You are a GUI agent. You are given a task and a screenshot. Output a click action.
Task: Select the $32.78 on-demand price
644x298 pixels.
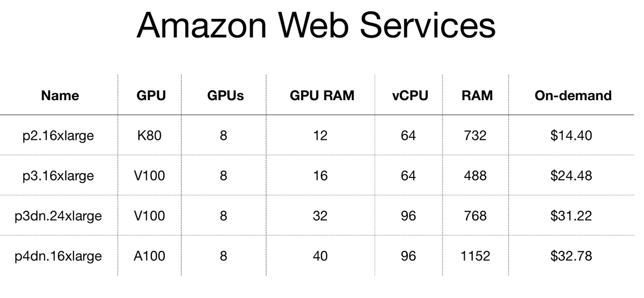571,256
